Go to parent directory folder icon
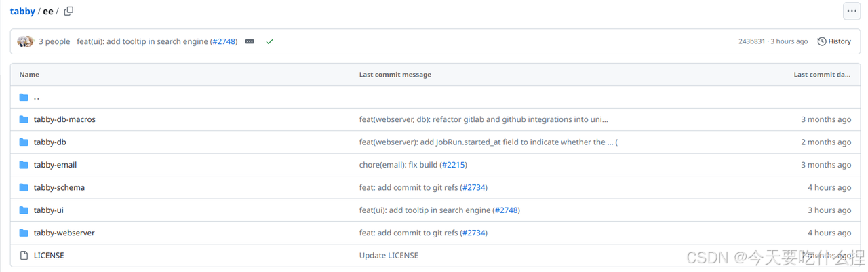 coord(24,97)
